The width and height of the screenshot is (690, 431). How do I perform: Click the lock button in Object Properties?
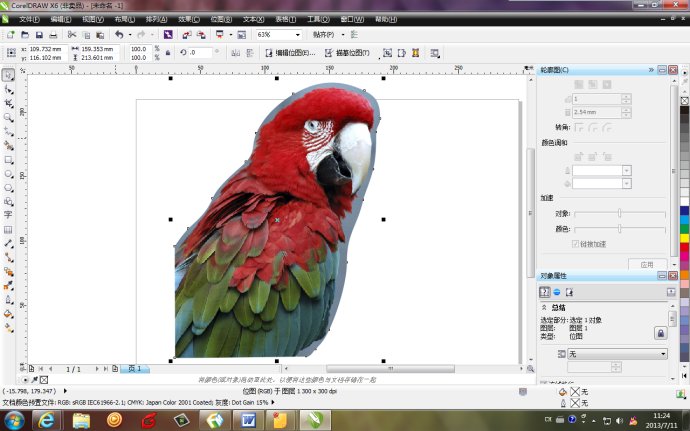660,333
